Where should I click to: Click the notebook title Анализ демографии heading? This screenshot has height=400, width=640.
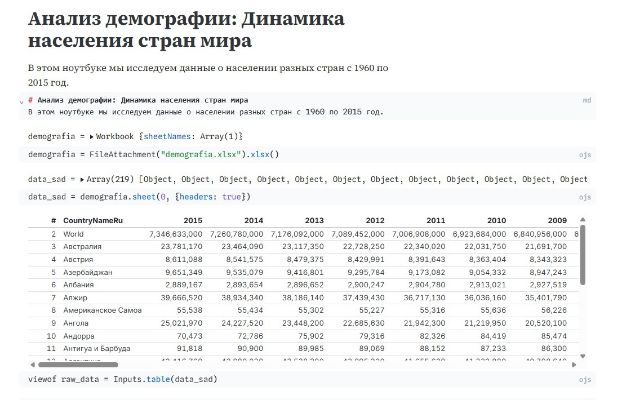pyautogui.click(x=186, y=30)
